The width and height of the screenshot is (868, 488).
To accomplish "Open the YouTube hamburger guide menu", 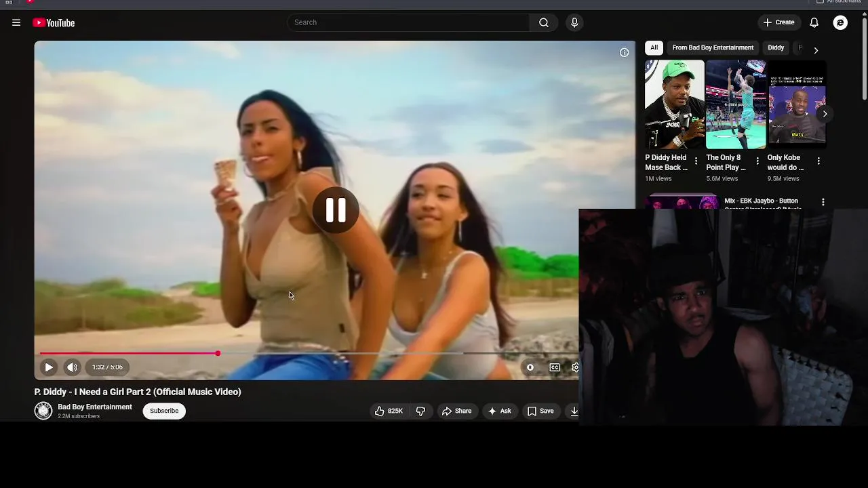I will click(x=16, y=22).
